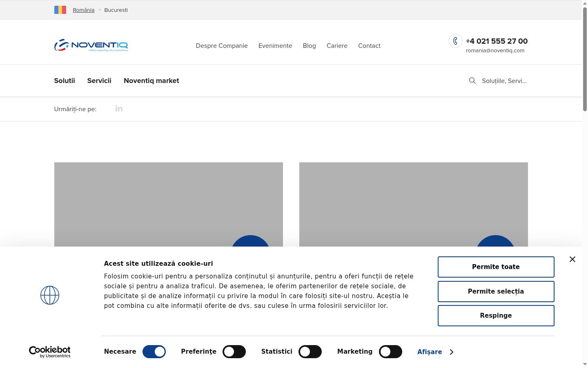
Task: Focus the Soluțiile, Servi... search field
Action: tap(504, 81)
